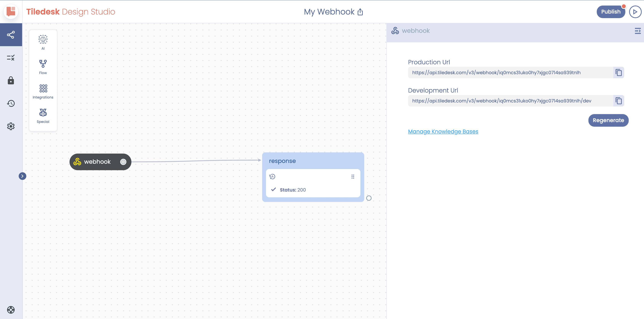
Task: Open the flow design sidebar icon
Action: click(11, 35)
